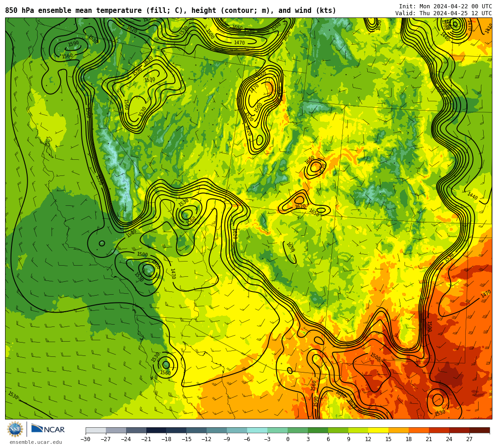Pick the colorbar segment between 9 and 12

358,430
